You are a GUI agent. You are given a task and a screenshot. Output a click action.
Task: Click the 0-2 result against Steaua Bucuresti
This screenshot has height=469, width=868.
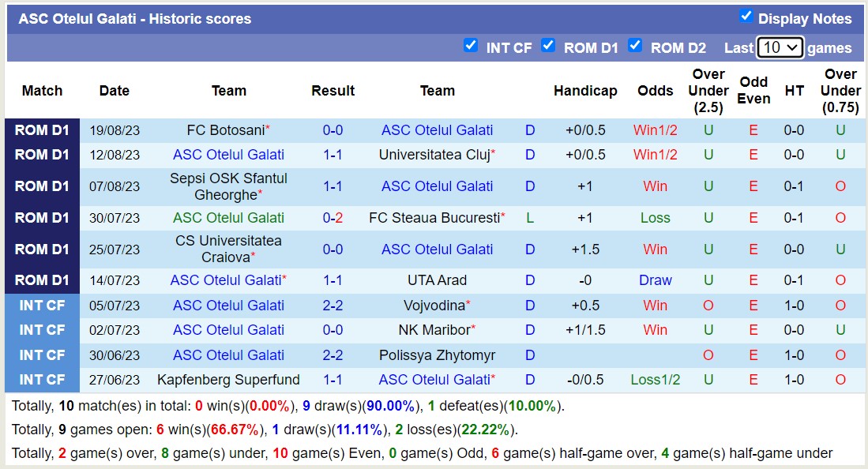[333, 218]
